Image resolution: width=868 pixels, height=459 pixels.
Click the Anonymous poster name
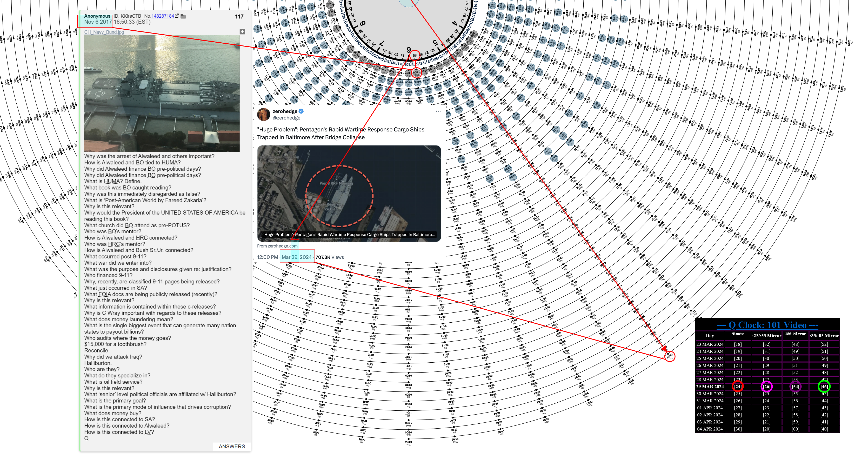click(x=97, y=16)
